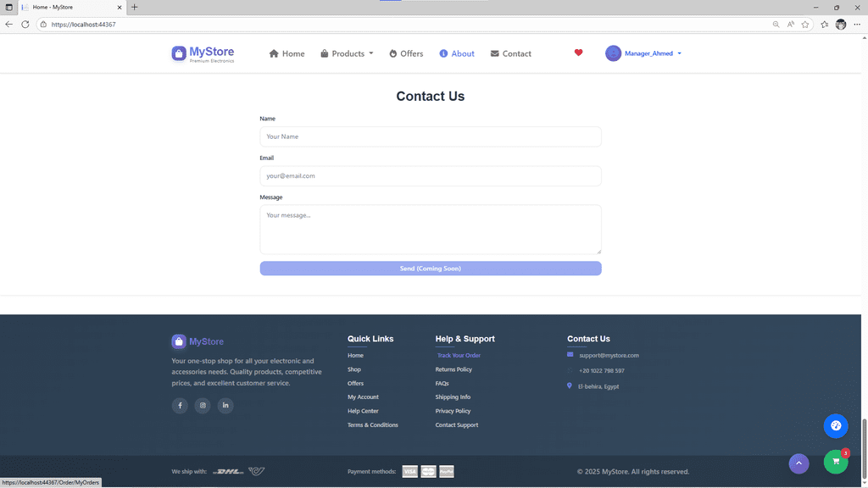Screen dimensions: 868x488
Task: Open the Facebook social icon in the footer
Action: tap(180, 406)
